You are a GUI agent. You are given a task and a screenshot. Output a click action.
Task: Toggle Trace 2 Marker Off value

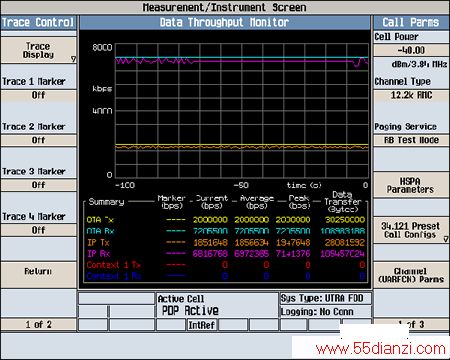pyautogui.click(x=39, y=140)
